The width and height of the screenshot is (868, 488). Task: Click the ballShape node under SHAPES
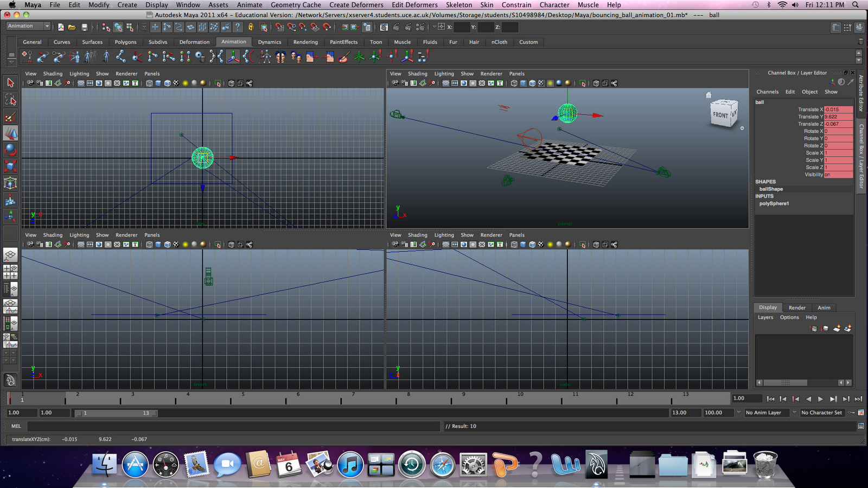click(x=771, y=189)
